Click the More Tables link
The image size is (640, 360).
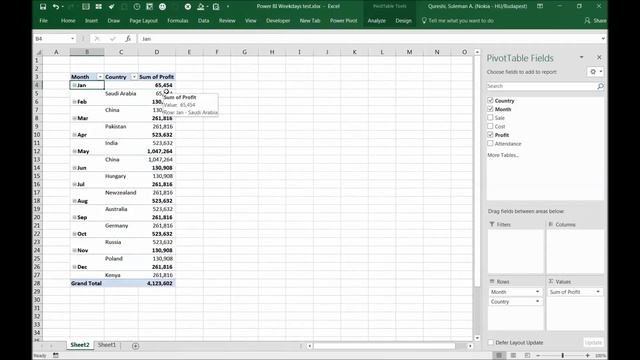pos(503,155)
